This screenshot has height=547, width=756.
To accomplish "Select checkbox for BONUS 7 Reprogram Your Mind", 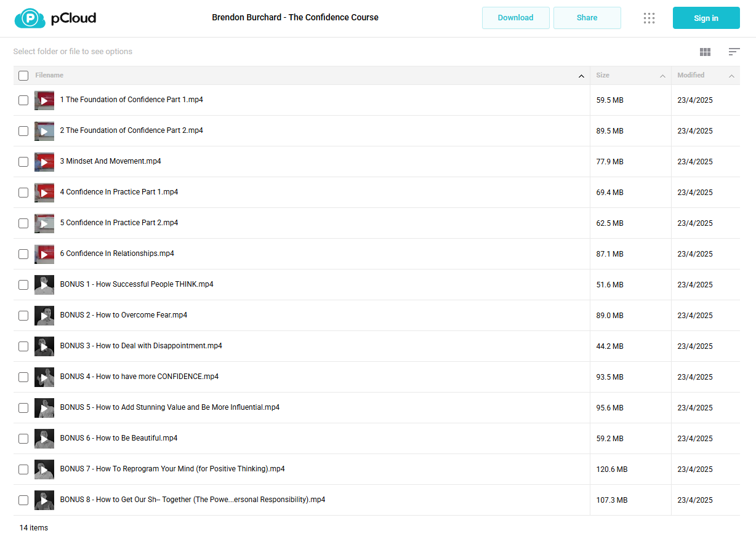I will pos(23,469).
